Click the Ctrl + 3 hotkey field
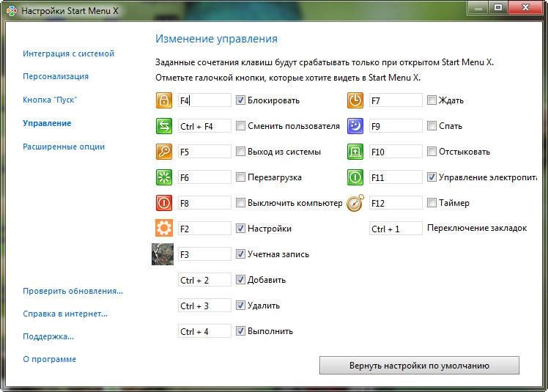The width and height of the screenshot is (548, 392). pyautogui.click(x=204, y=306)
